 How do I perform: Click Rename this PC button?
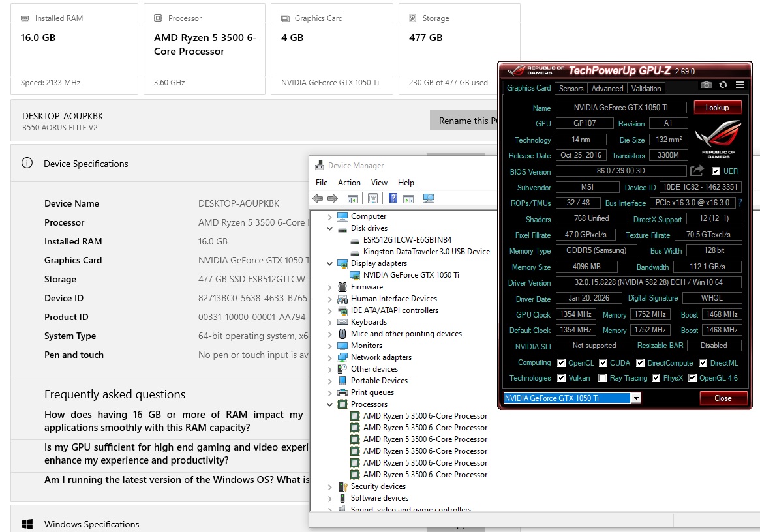[x=463, y=120]
